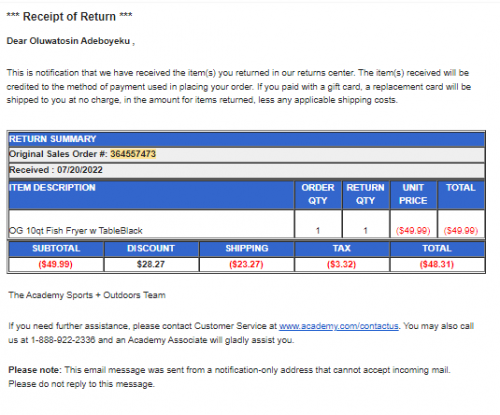
Task: Click the discount value $28.27
Action: (x=151, y=264)
